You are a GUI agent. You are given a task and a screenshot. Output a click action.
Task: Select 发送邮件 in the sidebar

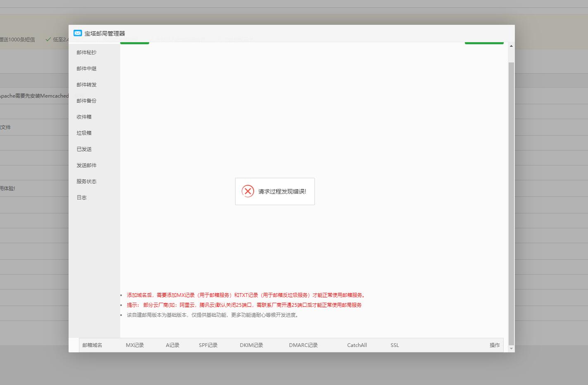pyautogui.click(x=86, y=165)
